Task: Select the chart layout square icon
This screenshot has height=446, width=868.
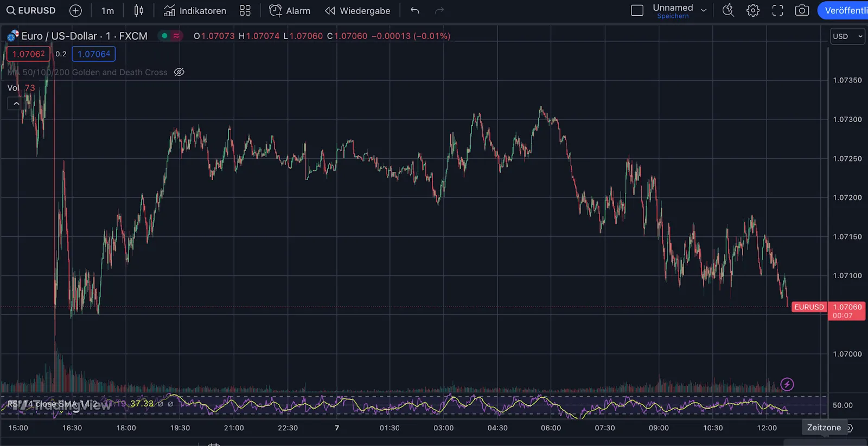Action: (637, 11)
